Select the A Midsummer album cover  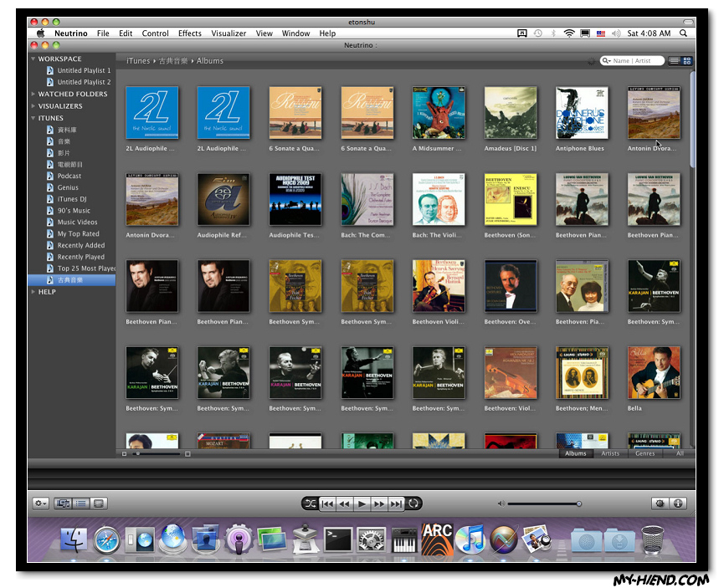[439, 113]
